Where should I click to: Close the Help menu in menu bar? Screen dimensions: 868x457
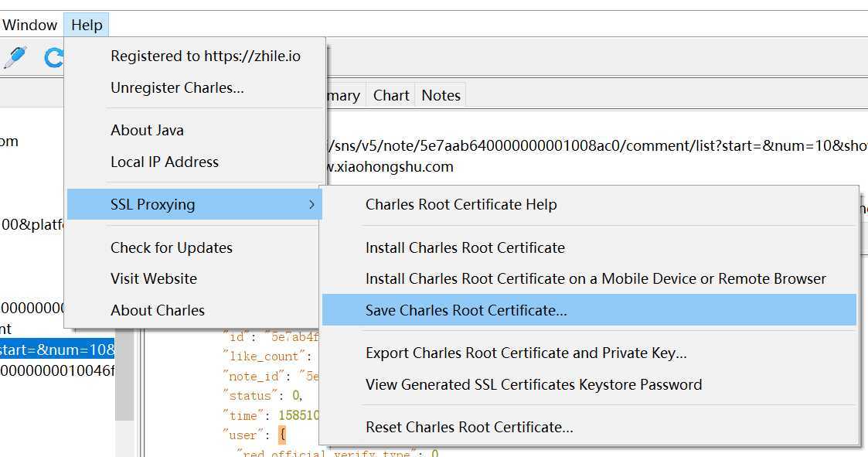(x=87, y=25)
